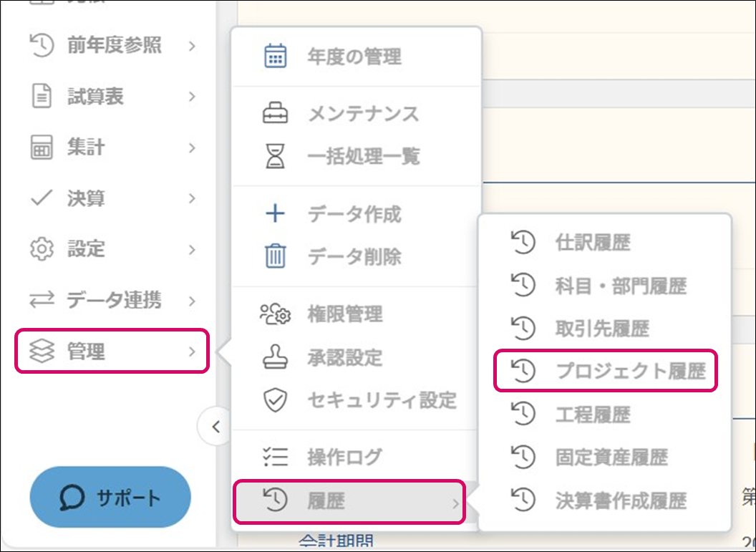Click the toolbox icon beside メンテナンス

click(x=276, y=114)
